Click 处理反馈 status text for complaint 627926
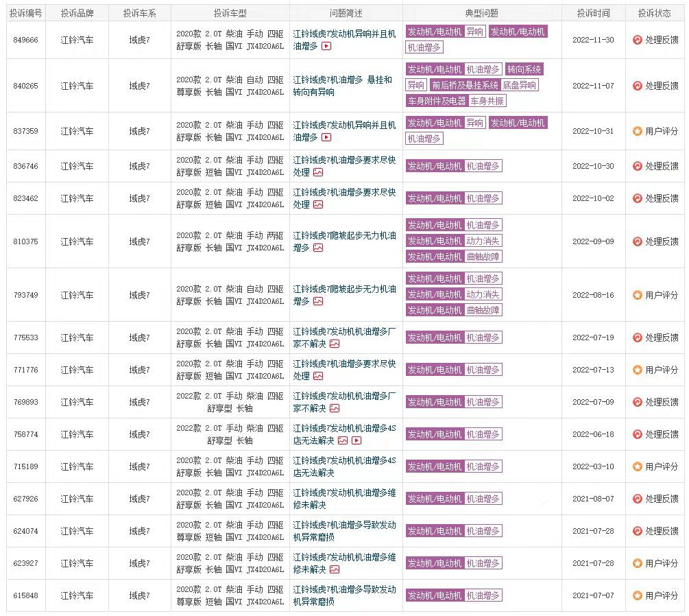Viewport: 689px width, 616px height. [662, 499]
